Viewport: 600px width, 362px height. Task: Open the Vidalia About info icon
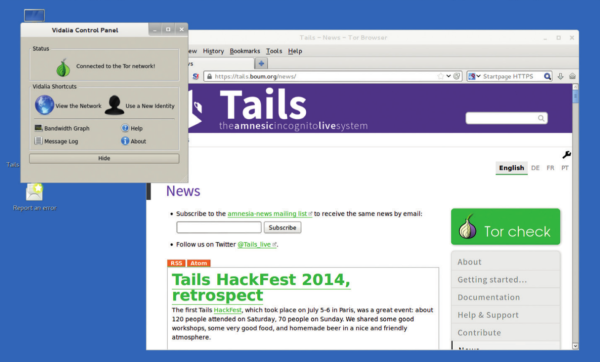pyautogui.click(x=125, y=141)
